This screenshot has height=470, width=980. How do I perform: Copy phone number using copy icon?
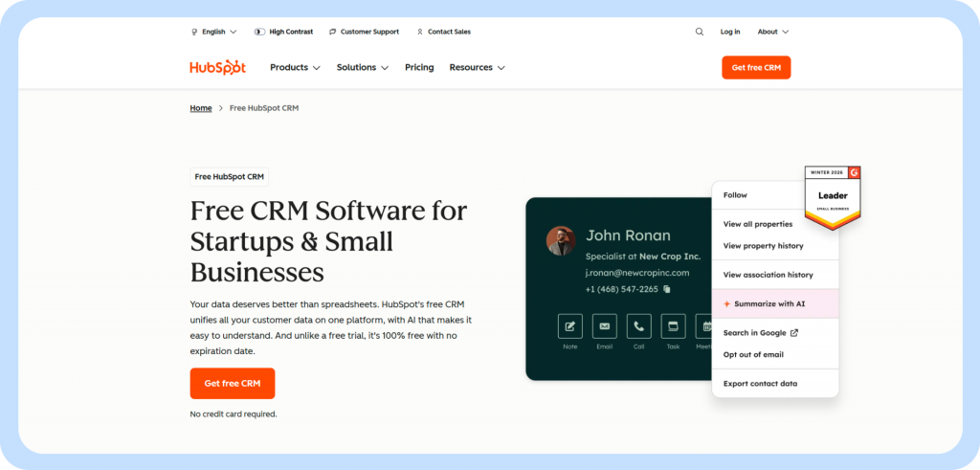667,289
